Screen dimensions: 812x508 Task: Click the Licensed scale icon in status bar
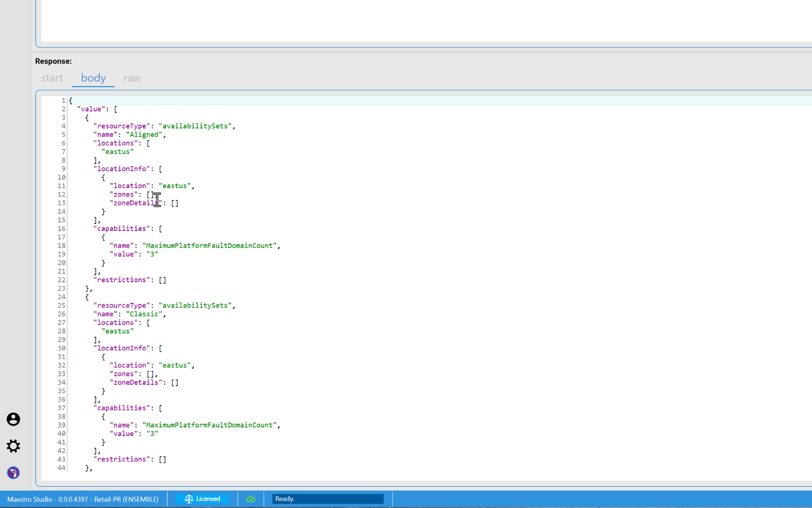click(x=189, y=499)
